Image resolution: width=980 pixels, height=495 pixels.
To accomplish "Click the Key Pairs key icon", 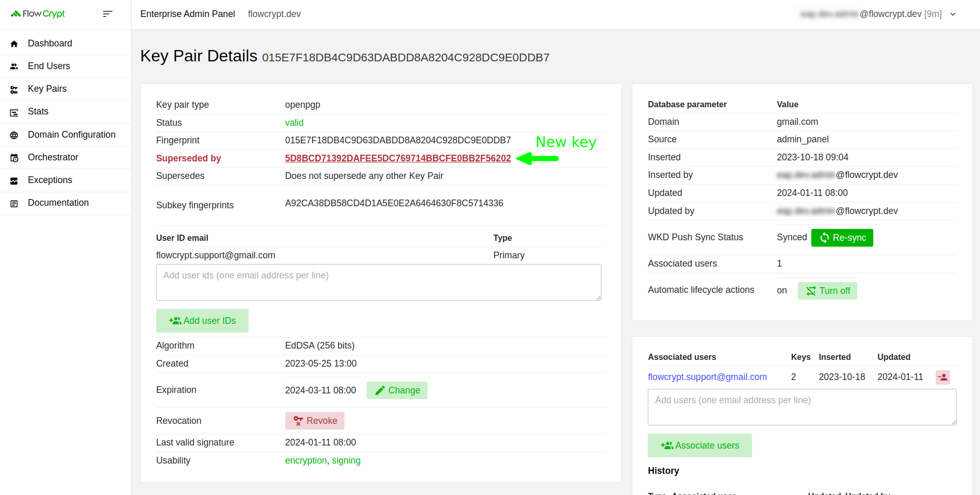I will click(14, 89).
